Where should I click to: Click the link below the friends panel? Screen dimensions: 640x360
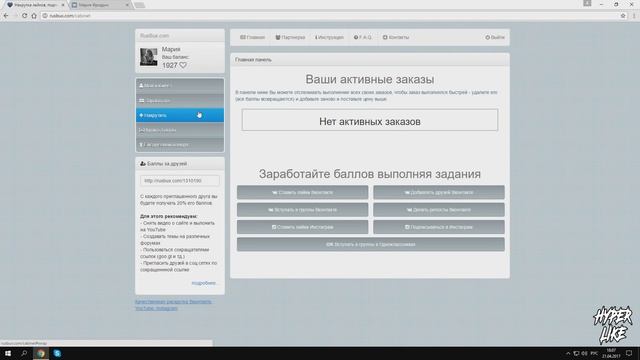173,302
